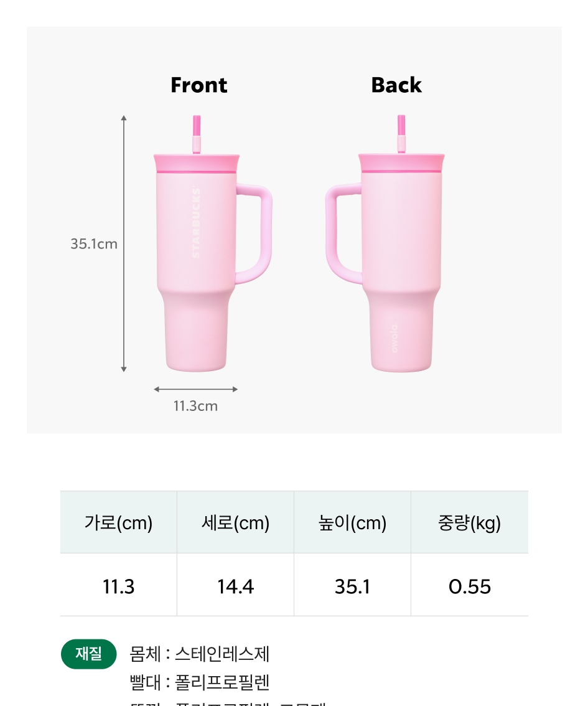Screen dimensions: 588x706
Task: Click the 0.55 weight value cell
Action: pyautogui.click(x=470, y=586)
